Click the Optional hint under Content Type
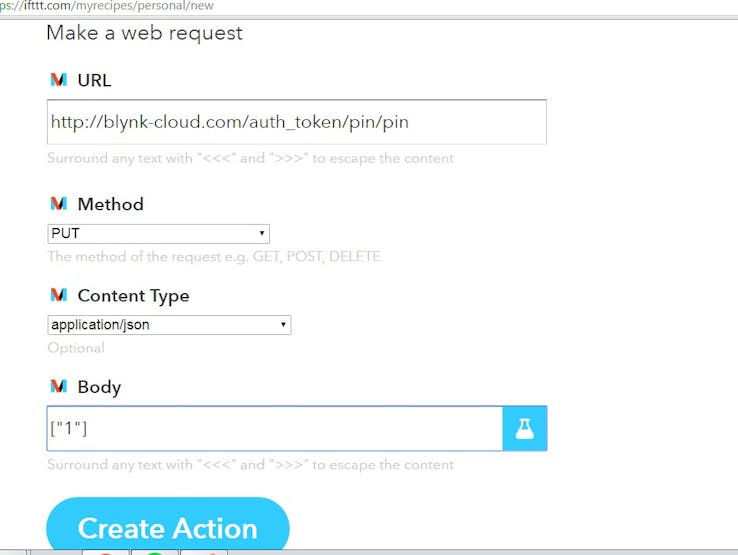 point(76,348)
